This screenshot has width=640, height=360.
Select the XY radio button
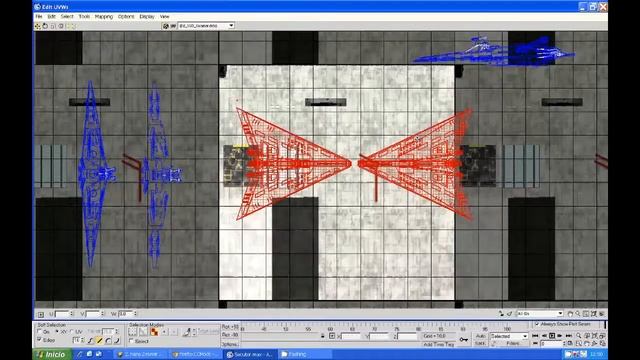click(57, 331)
